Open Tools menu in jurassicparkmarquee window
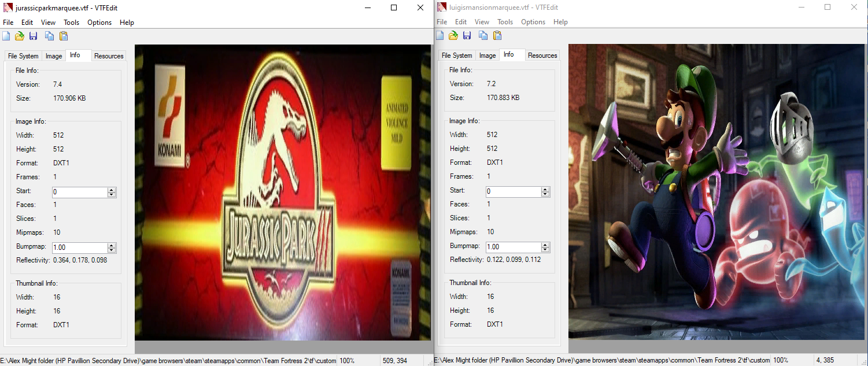Image resolution: width=868 pixels, height=366 pixels. coord(72,23)
